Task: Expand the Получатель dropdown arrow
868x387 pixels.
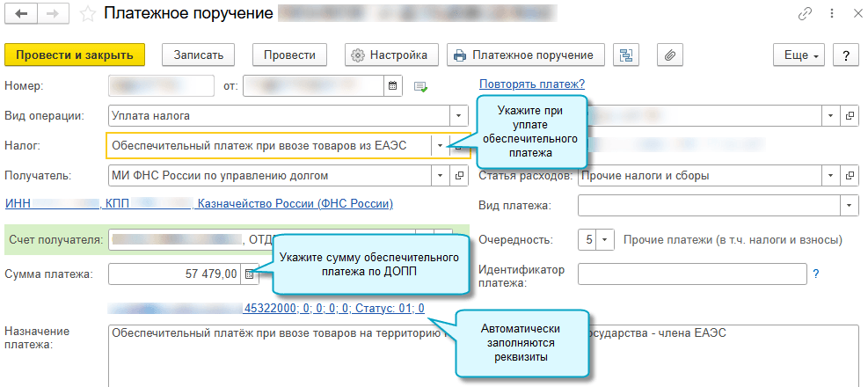Action: [x=441, y=176]
